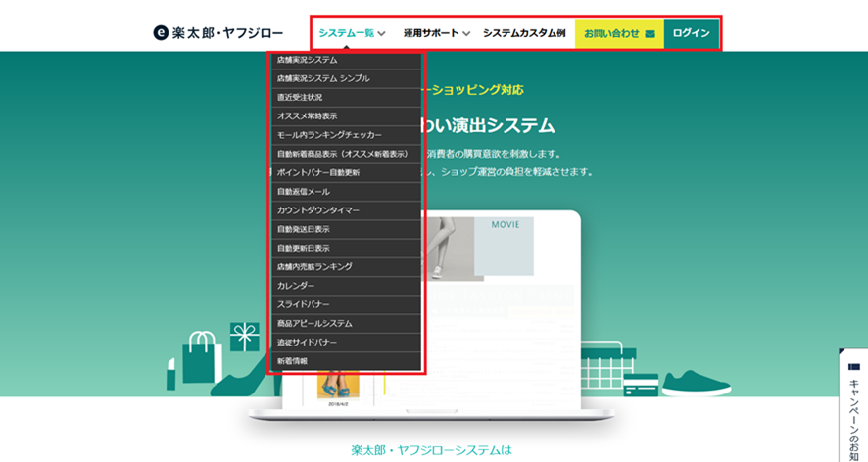Viewport: 868px width, 462px height.
Task: Open モール内ランキングチェッカー item
Action: coord(346,135)
